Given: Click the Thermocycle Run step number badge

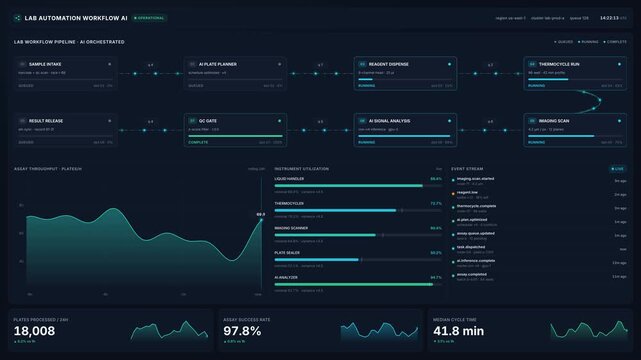Looking at the screenshot, I should pyautogui.click(x=532, y=64).
